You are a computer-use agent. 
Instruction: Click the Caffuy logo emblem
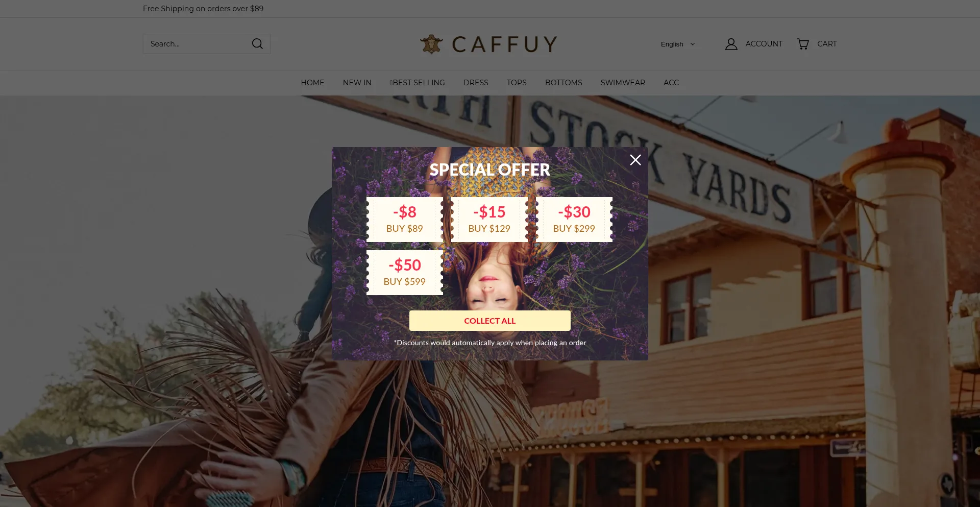coord(431,44)
